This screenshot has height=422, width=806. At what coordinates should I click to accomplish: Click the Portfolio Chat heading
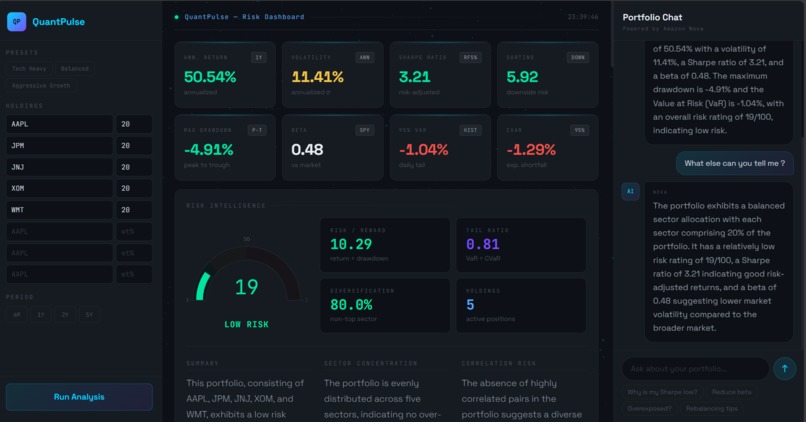coord(652,17)
